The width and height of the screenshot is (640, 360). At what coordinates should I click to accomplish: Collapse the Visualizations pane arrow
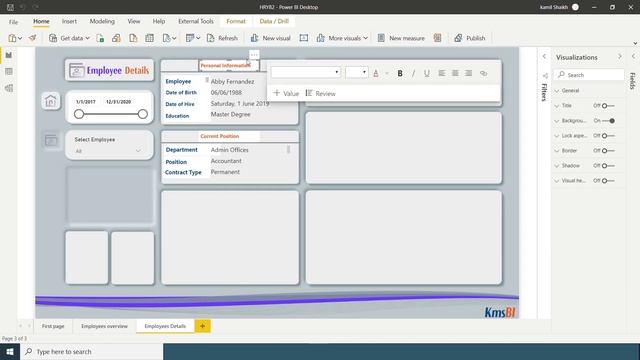point(620,56)
